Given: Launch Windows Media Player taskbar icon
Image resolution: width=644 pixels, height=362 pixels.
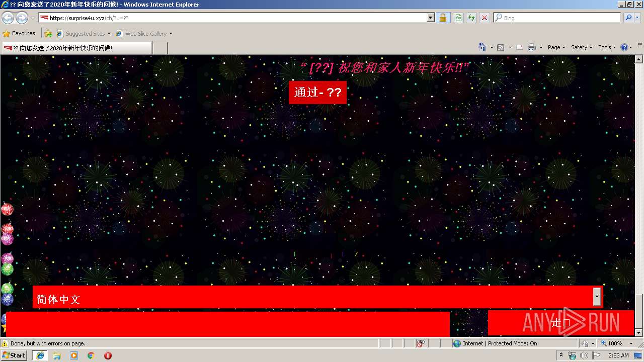Looking at the screenshot, I should (74, 355).
